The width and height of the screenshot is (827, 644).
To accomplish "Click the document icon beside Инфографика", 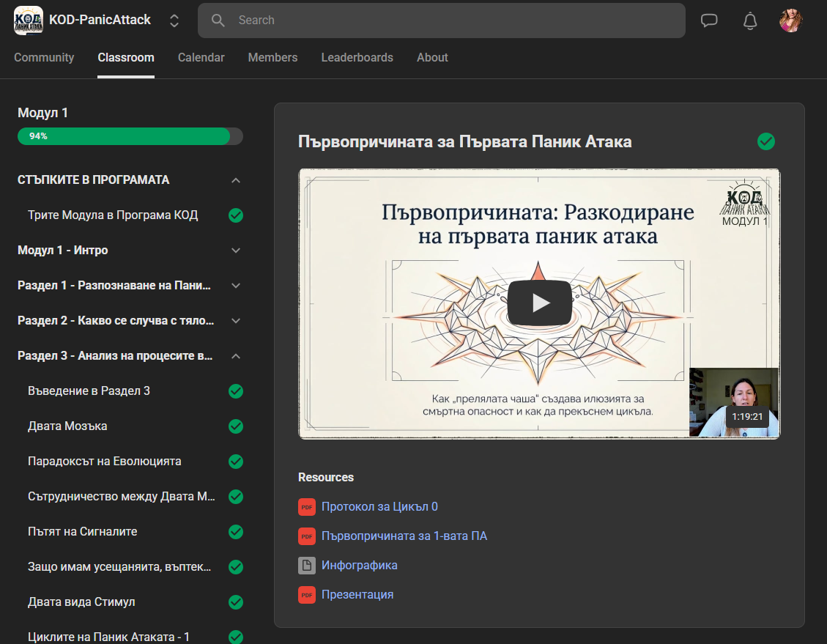I will tap(307, 566).
